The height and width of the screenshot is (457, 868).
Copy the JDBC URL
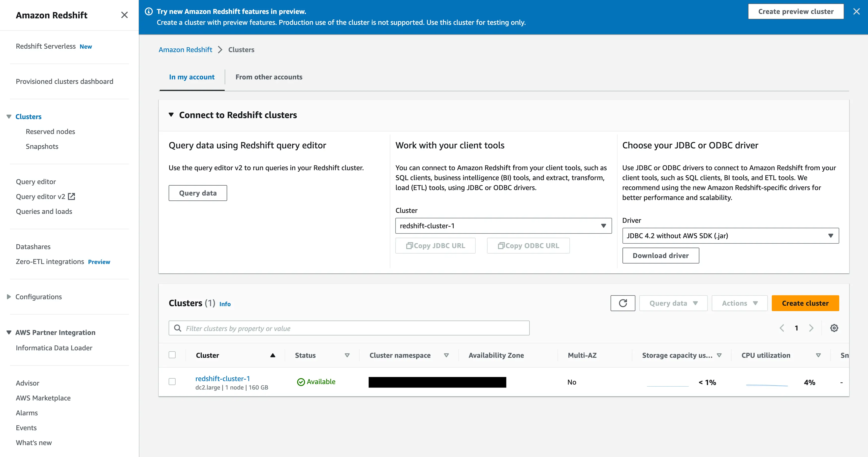tap(435, 246)
